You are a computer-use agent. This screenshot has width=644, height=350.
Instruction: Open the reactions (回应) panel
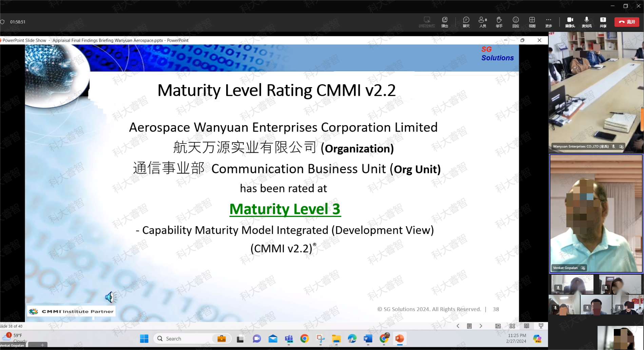point(515,22)
